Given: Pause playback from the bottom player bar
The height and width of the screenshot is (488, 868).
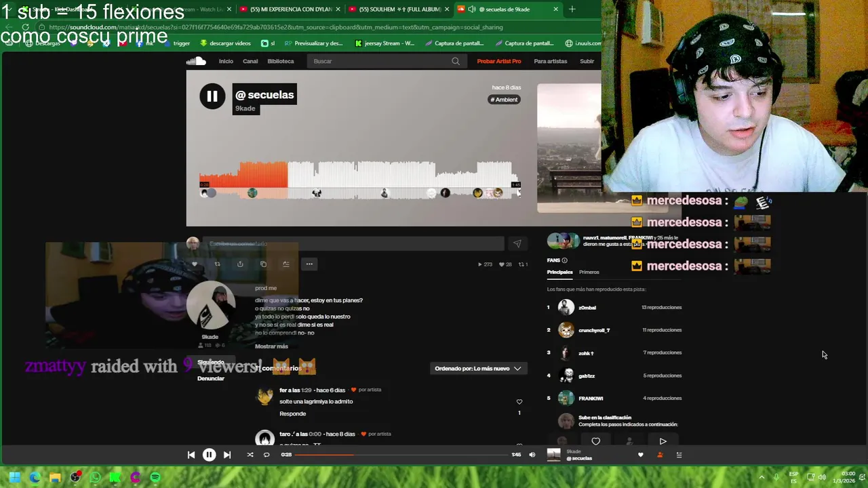Looking at the screenshot, I should pos(209,455).
